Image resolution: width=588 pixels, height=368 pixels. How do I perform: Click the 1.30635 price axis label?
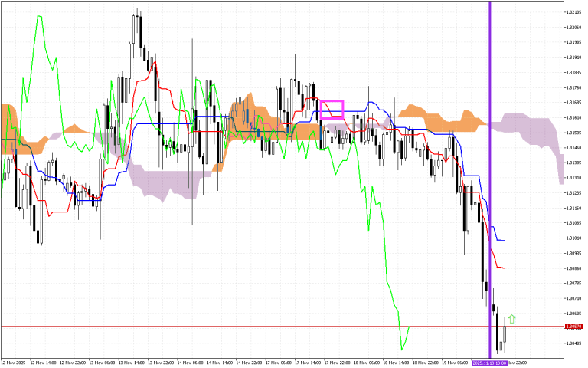[573, 313]
